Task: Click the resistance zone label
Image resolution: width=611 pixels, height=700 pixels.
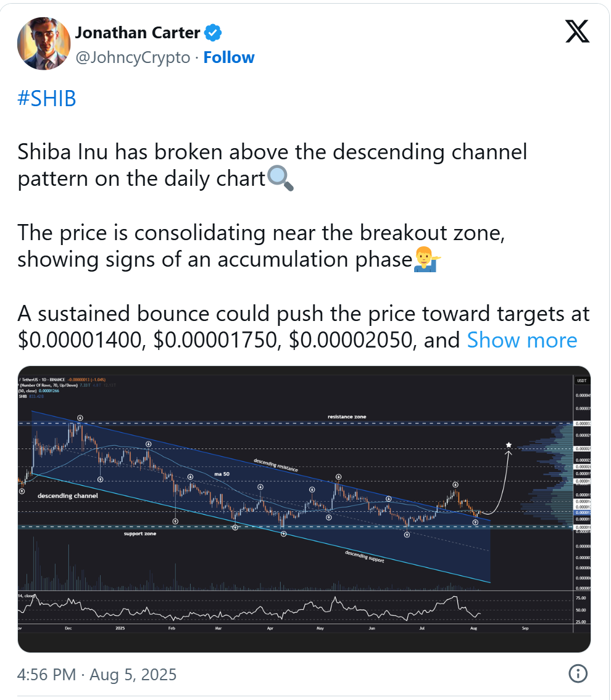Action: click(346, 417)
